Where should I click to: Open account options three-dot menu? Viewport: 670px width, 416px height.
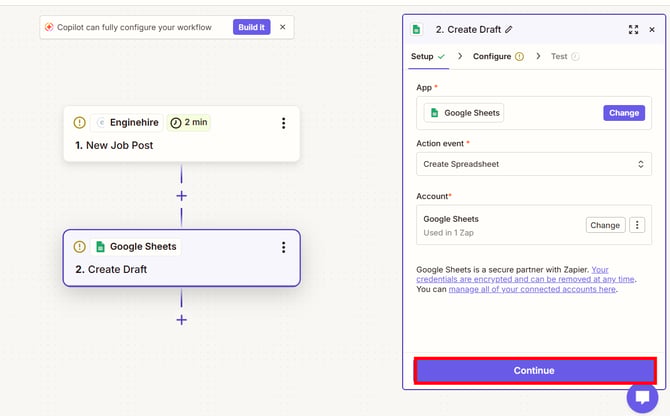click(637, 225)
